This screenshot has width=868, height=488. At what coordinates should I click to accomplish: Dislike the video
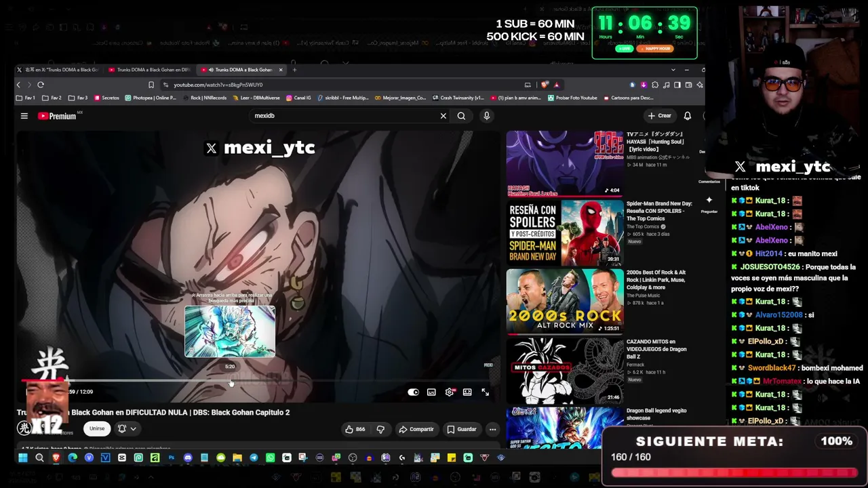point(380,429)
